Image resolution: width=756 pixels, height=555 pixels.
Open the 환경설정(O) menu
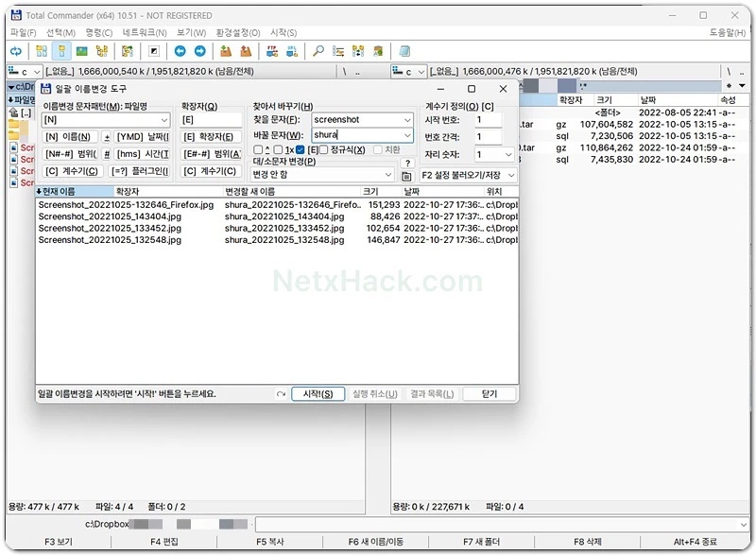(238, 32)
